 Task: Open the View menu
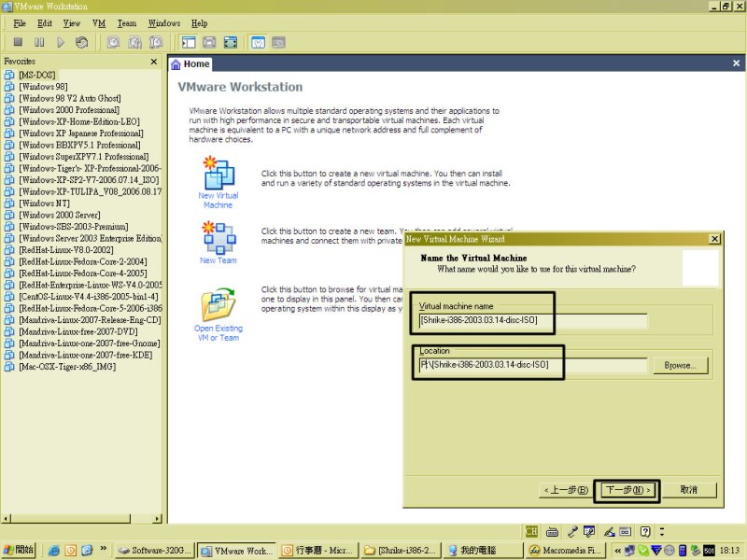point(72,23)
